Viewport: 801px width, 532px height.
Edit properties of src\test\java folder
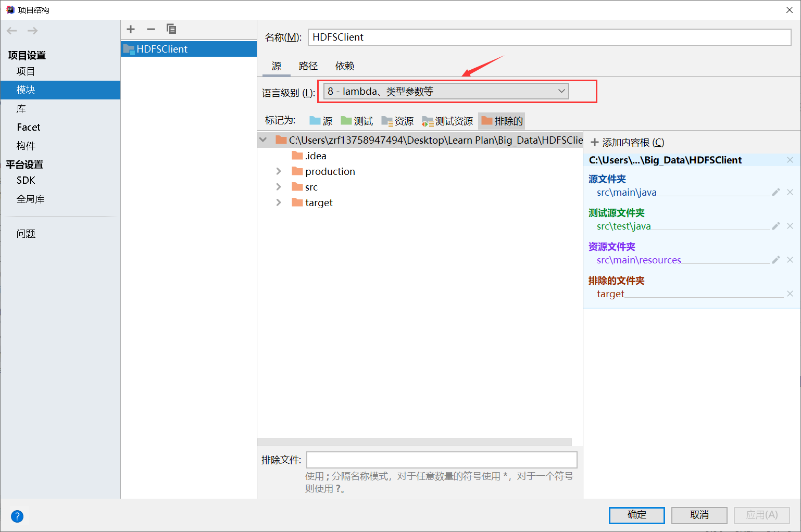tap(776, 226)
